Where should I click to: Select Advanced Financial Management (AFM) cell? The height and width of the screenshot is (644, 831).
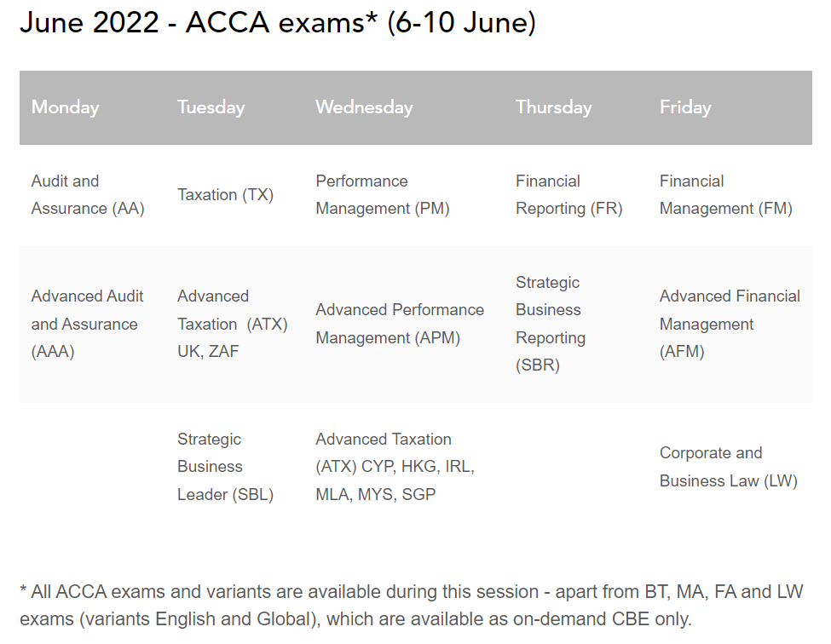pyautogui.click(x=730, y=324)
